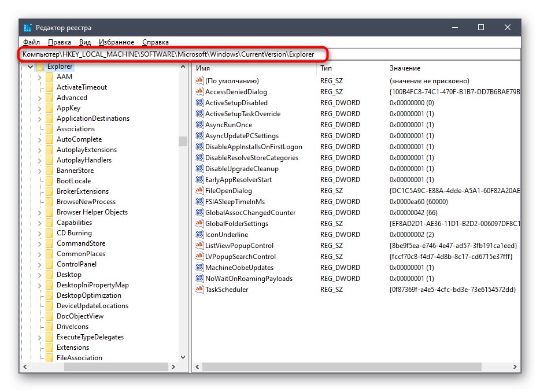Click the registry path address bar
Screen dimensions: 540x392
(x=269, y=54)
